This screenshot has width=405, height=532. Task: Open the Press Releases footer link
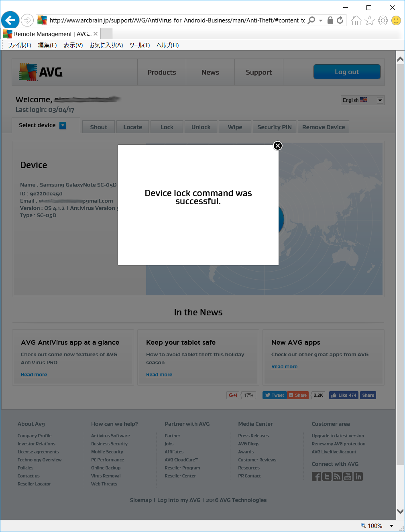coord(254,436)
